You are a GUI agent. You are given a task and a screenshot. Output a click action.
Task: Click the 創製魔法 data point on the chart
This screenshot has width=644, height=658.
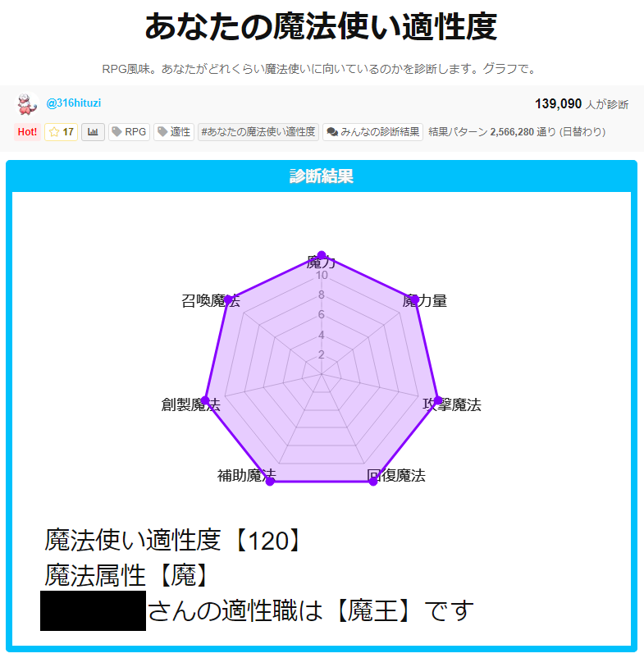(x=206, y=400)
